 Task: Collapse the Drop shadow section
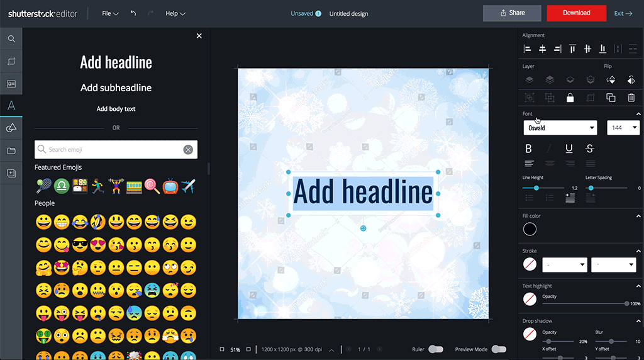click(x=638, y=321)
